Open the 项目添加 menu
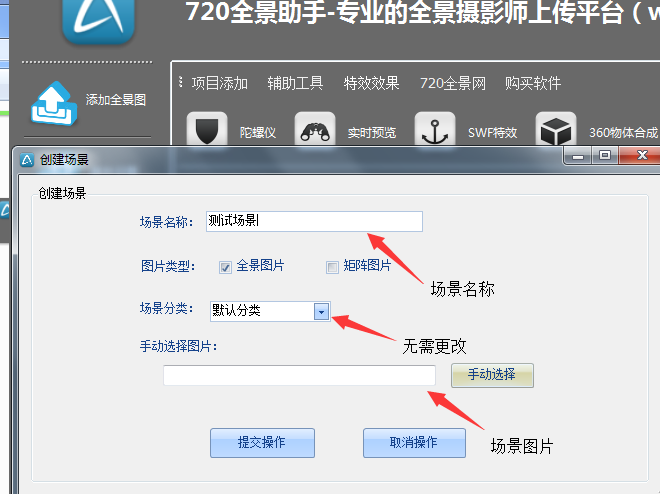The image size is (660, 494). [x=219, y=83]
